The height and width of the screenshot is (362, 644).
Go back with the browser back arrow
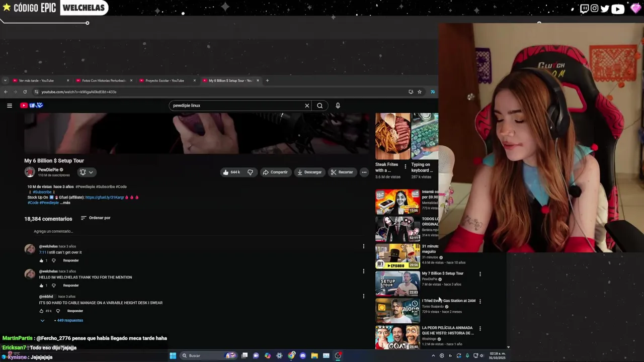(6, 92)
